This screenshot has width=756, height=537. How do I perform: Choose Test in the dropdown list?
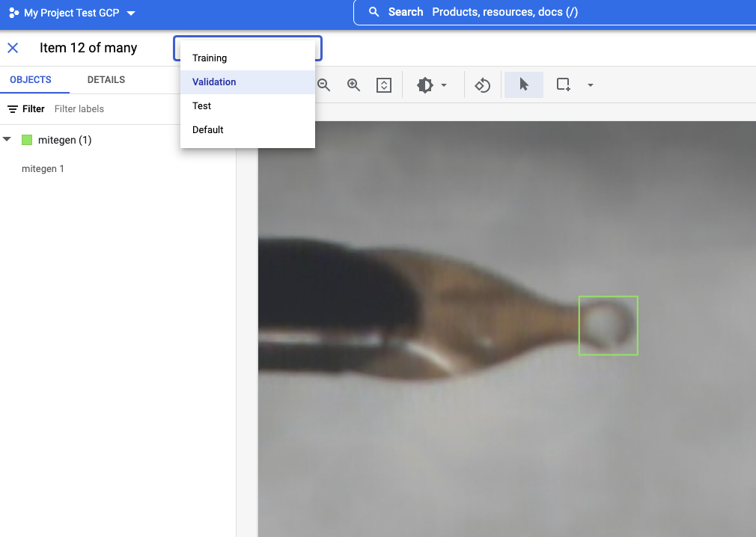pyautogui.click(x=247, y=106)
